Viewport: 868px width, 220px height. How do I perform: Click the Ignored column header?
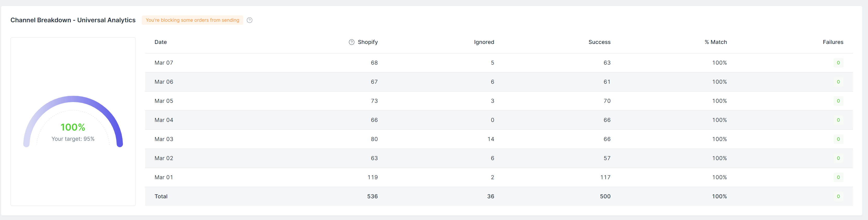click(484, 42)
